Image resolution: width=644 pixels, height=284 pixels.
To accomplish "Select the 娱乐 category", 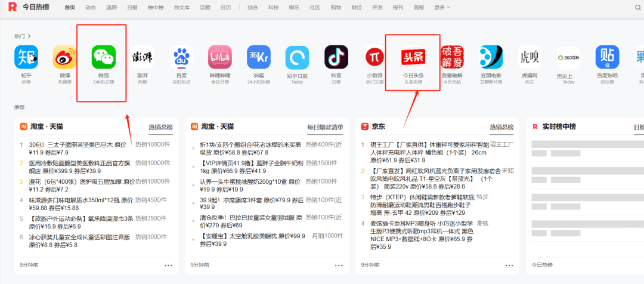I will (x=294, y=7).
